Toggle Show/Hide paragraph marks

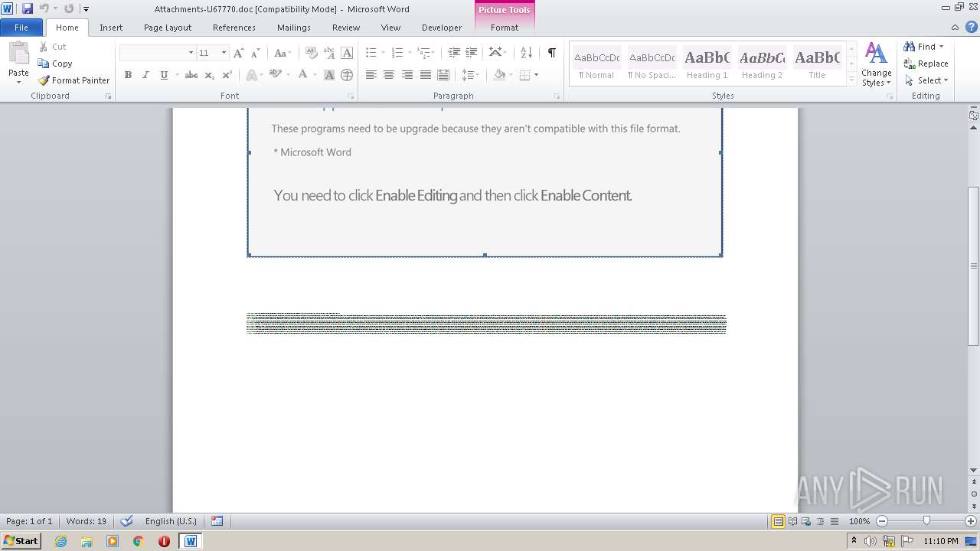tap(551, 53)
